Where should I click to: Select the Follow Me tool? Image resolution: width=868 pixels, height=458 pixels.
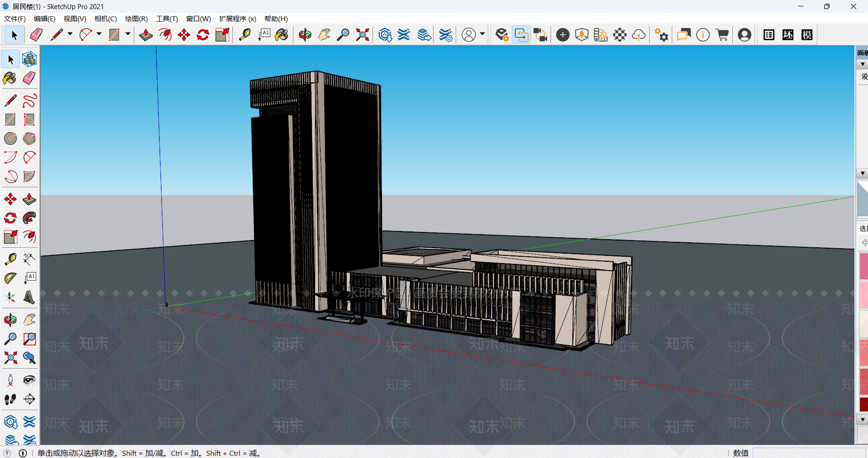coord(29,218)
